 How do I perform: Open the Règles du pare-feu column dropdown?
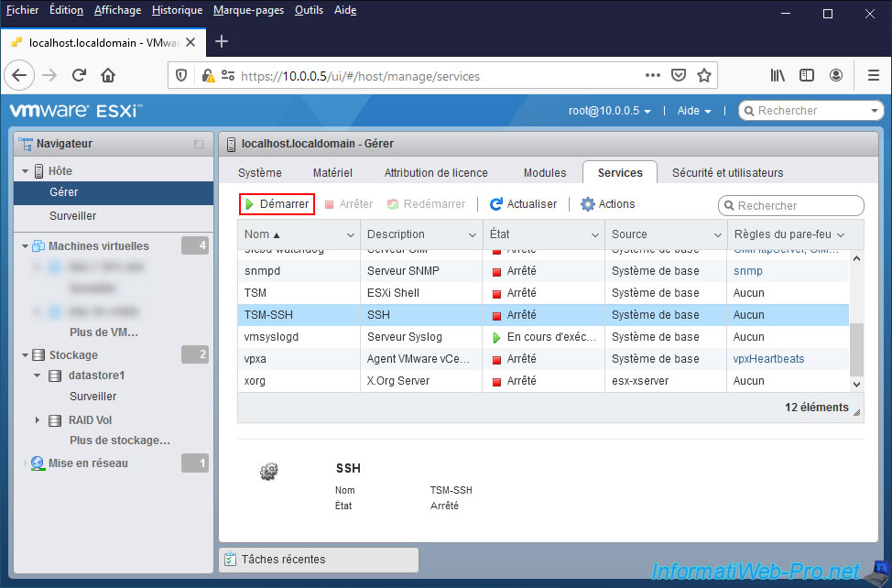841,234
